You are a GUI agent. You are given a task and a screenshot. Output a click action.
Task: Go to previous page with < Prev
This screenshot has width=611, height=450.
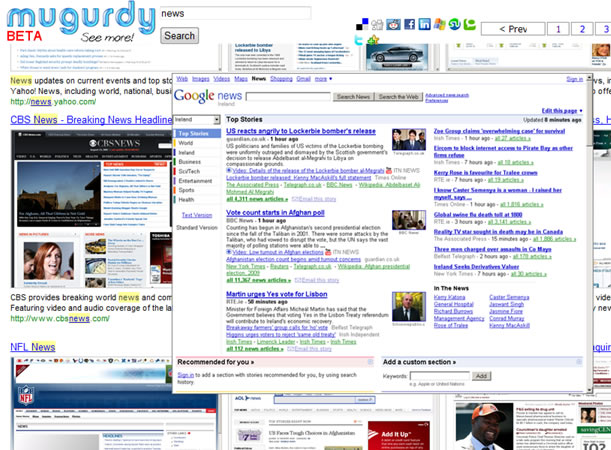513,29
